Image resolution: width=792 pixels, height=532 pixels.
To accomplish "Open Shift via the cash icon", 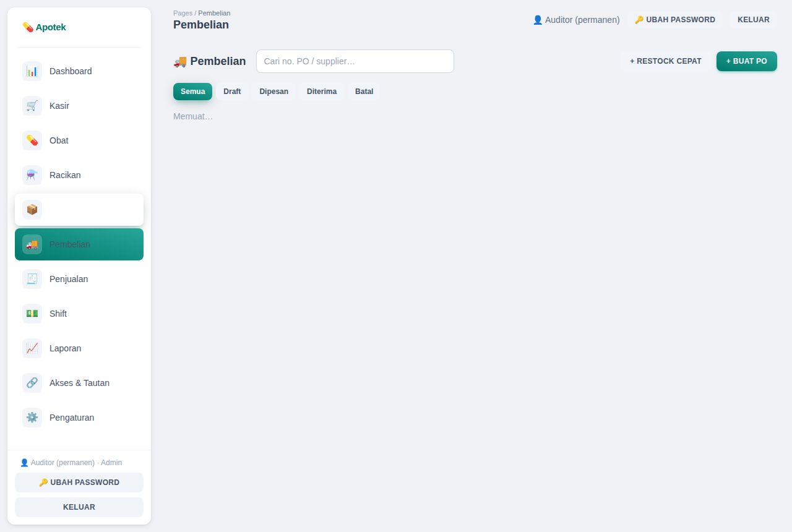I will click(32, 314).
